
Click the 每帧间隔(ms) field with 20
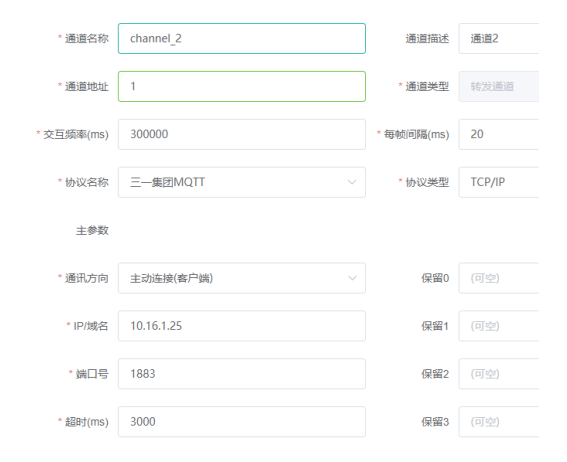click(x=499, y=134)
